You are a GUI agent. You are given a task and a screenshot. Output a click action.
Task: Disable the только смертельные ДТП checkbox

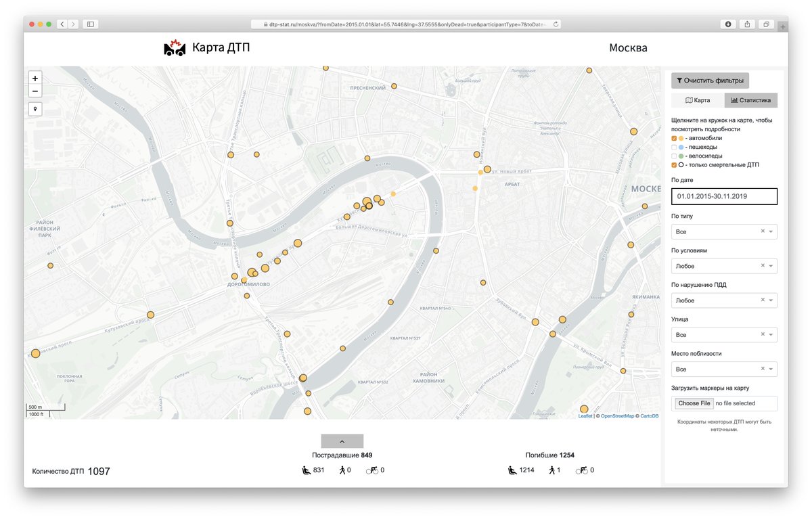674,164
